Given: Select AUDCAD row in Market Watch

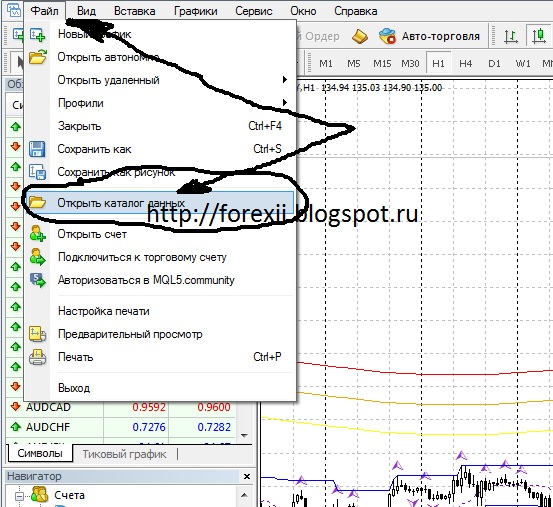Looking at the screenshot, I should pyautogui.click(x=121, y=407).
